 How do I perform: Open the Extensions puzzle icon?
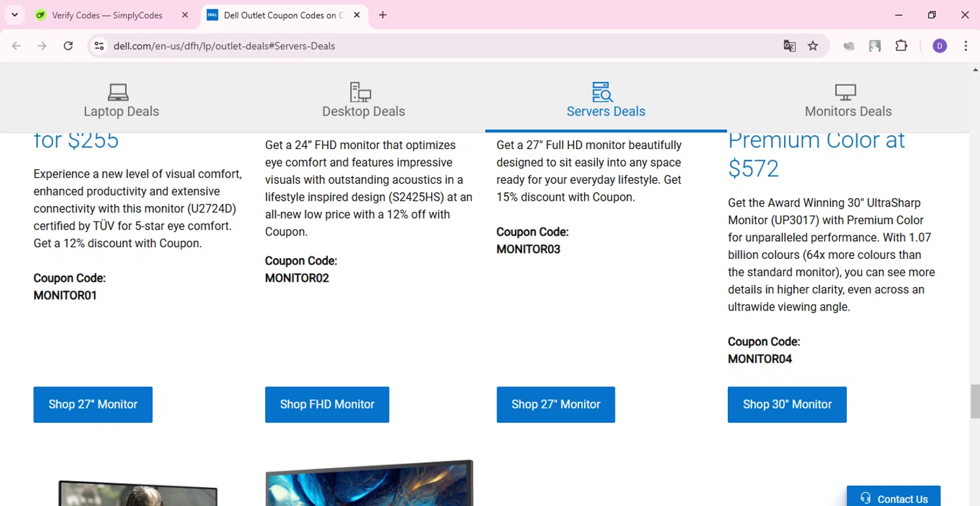(902, 46)
